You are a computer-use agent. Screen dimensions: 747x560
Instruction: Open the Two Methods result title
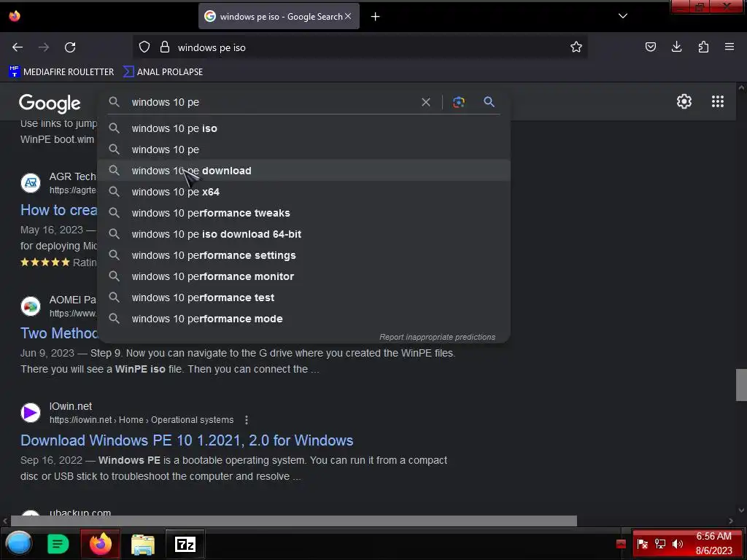pyautogui.click(x=59, y=333)
